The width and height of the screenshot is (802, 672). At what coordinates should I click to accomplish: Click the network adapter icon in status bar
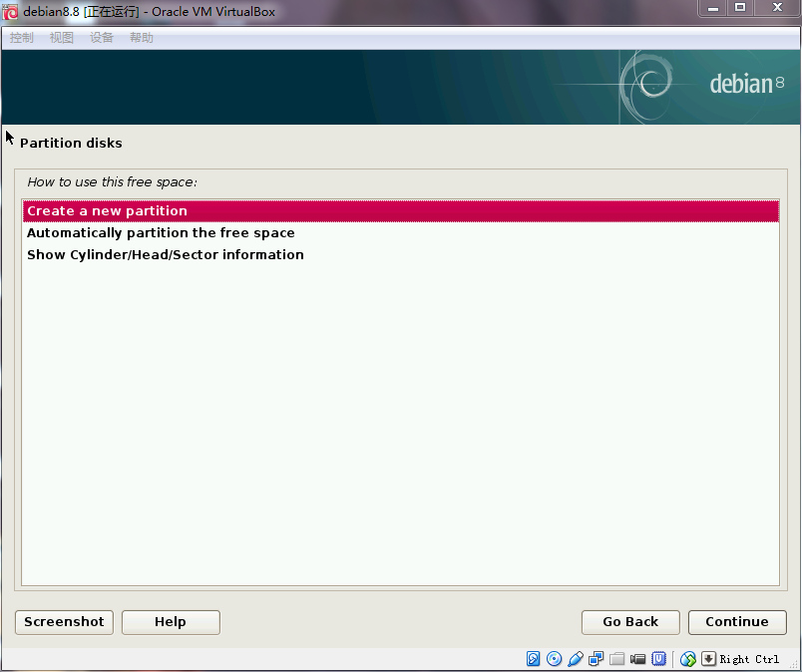597,659
